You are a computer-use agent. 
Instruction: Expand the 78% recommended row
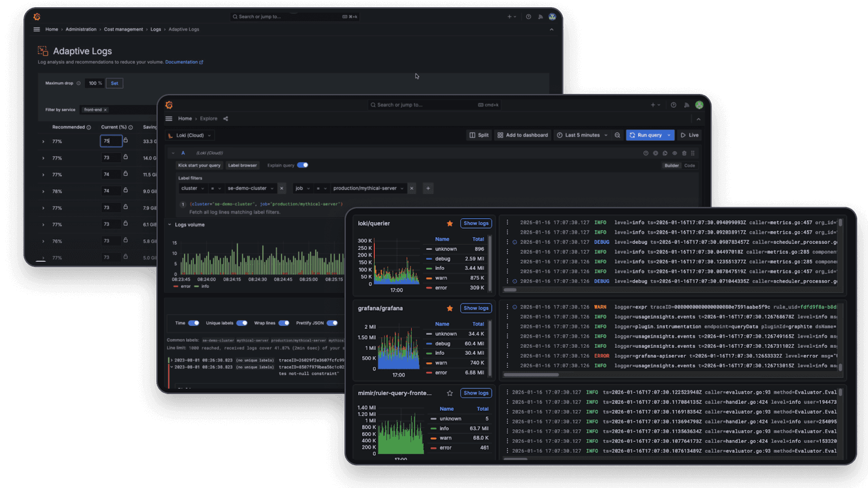point(43,191)
